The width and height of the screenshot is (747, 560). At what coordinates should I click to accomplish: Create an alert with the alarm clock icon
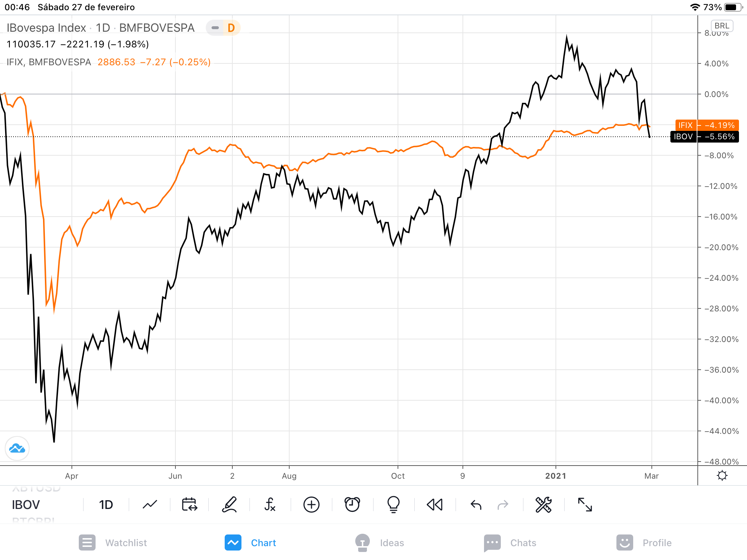pos(352,505)
